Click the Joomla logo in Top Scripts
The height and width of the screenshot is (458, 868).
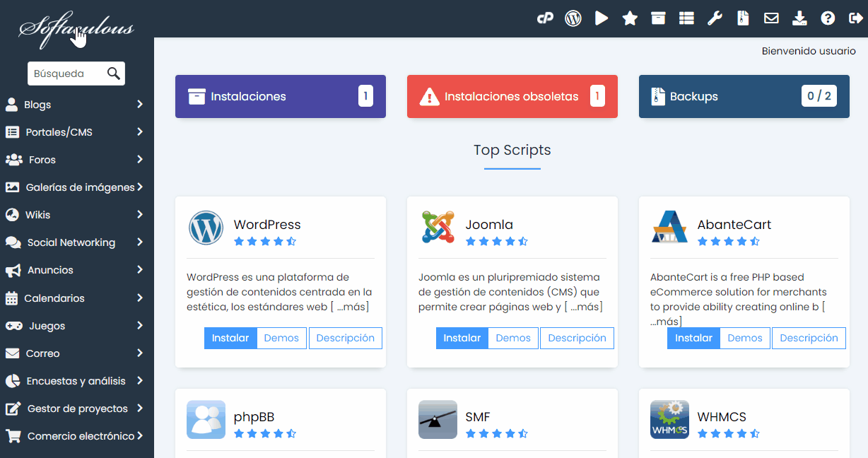click(438, 228)
